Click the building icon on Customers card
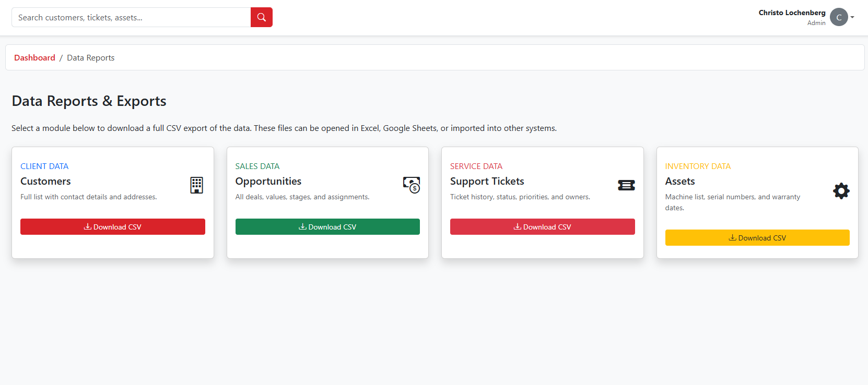This screenshot has width=868, height=385. point(197,185)
